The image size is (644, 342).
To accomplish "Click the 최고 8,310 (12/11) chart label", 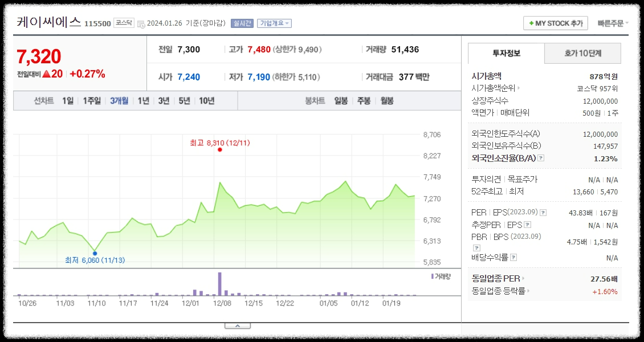I will 220,143.
